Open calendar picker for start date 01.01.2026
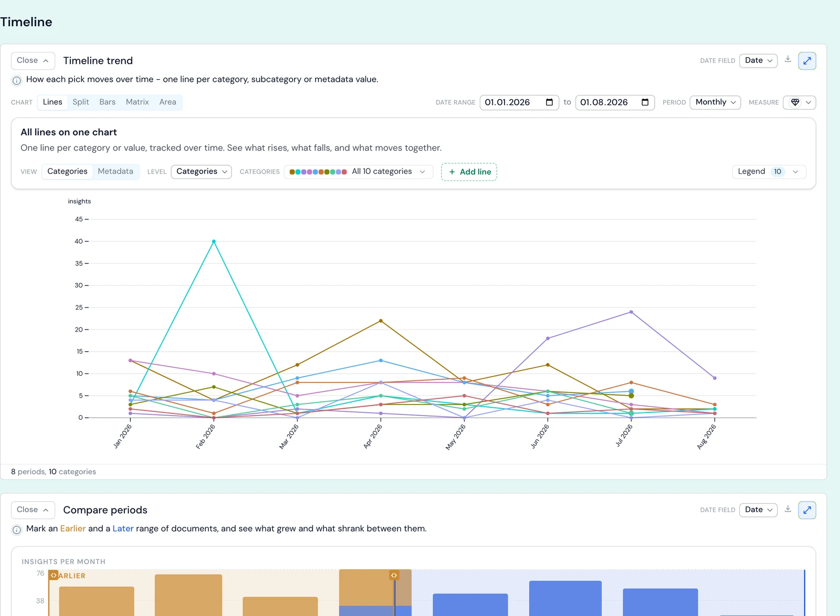This screenshot has width=840, height=616. click(x=549, y=102)
